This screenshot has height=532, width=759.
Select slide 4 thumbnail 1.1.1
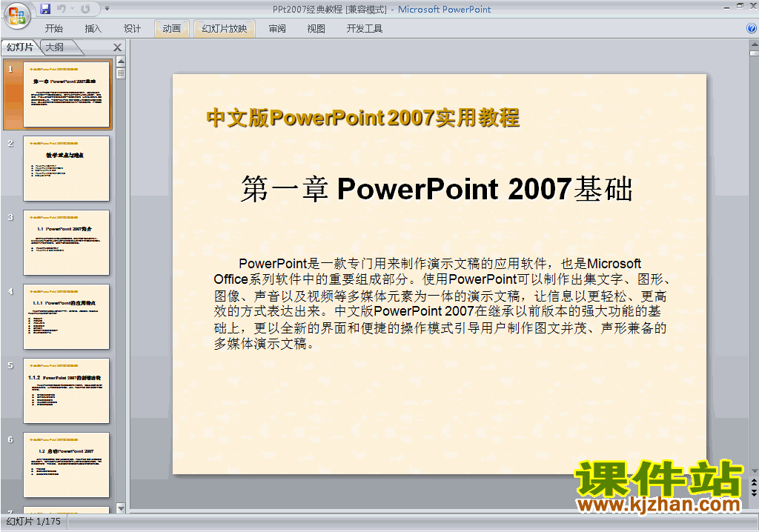pos(66,316)
